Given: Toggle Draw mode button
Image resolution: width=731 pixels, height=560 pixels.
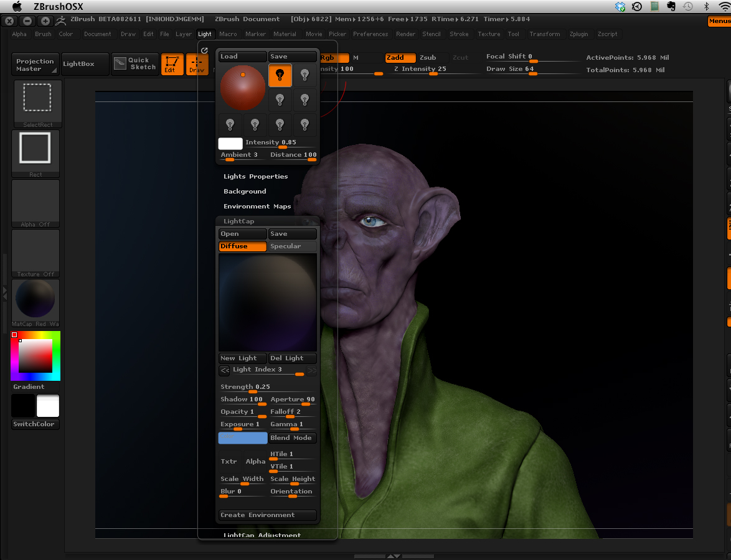Looking at the screenshot, I should (197, 64).
